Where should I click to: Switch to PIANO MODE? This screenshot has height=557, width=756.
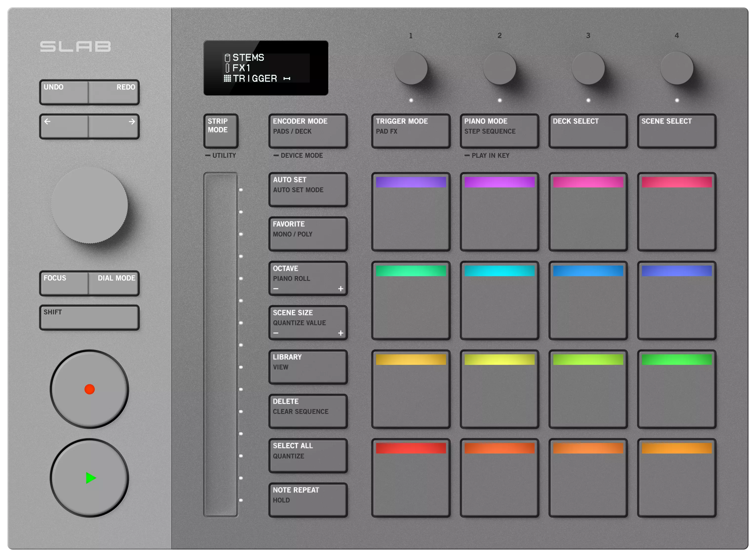click(499, 131)
